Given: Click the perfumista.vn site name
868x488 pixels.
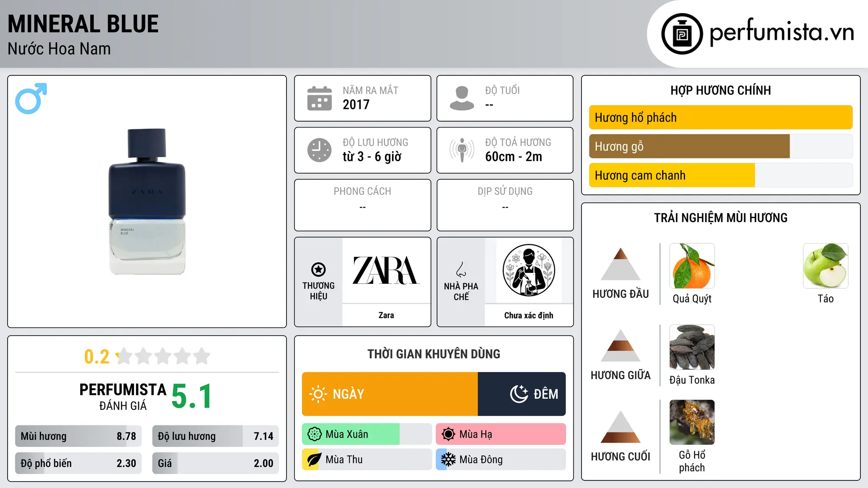Looking at the screenshot, I should [782, 32].
